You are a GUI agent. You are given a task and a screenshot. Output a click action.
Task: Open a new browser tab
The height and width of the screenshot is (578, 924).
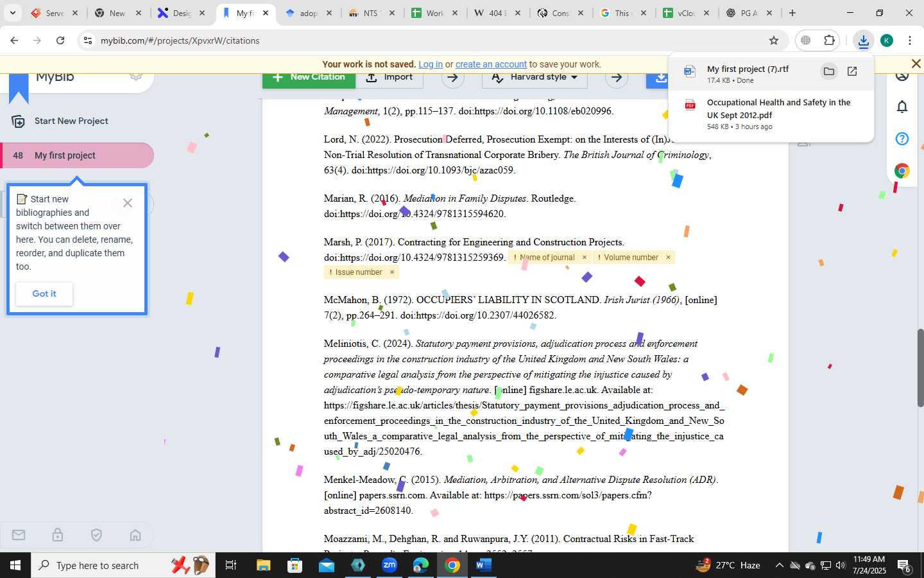tap(792, 13)
